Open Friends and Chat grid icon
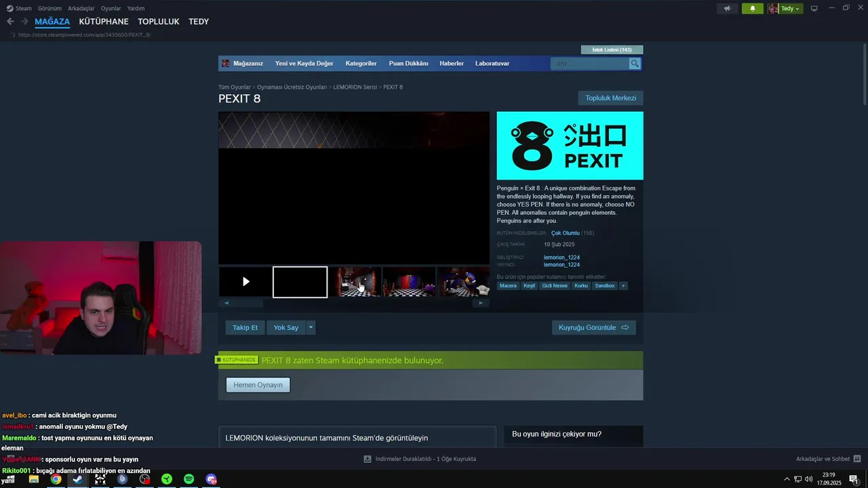This screenshot has height=488, width=868. click(857, 459)
